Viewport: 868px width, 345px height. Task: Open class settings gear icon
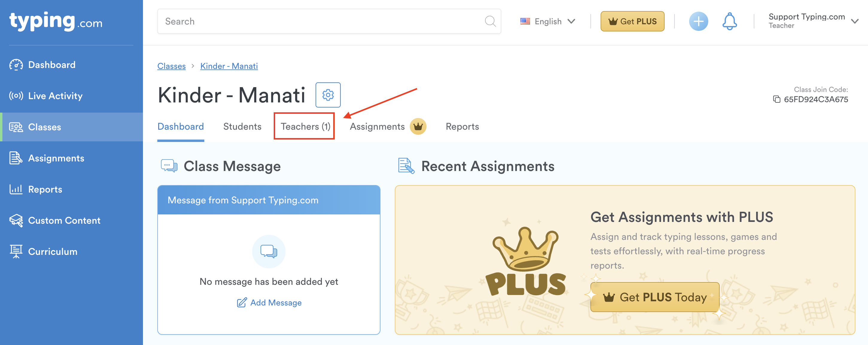328,95
